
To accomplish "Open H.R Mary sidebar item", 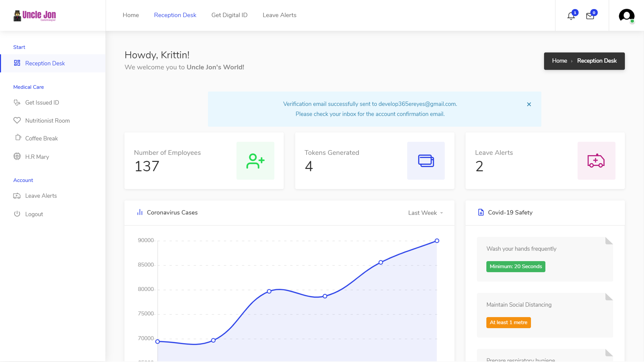I will tap(37, 157).
